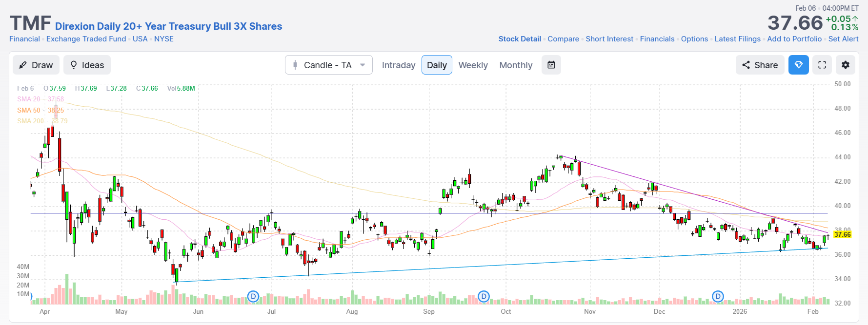Click the dividend marker near 2026
This screenshot has width=868, height=325.
click(718, 296)
